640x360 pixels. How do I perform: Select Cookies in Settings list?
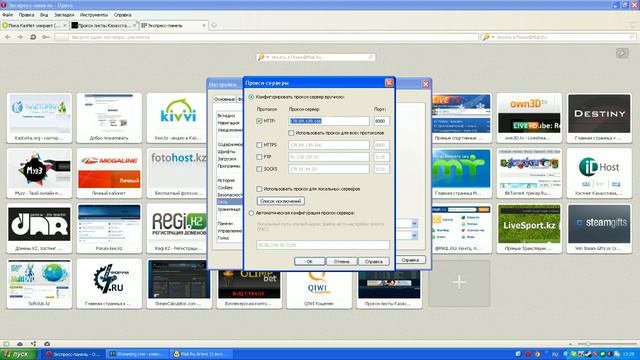225,188
